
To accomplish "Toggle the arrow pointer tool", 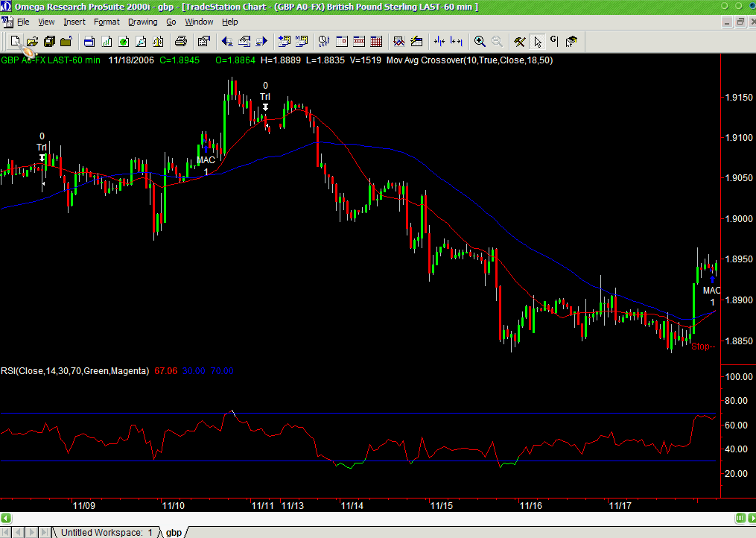I will [538, 41].
